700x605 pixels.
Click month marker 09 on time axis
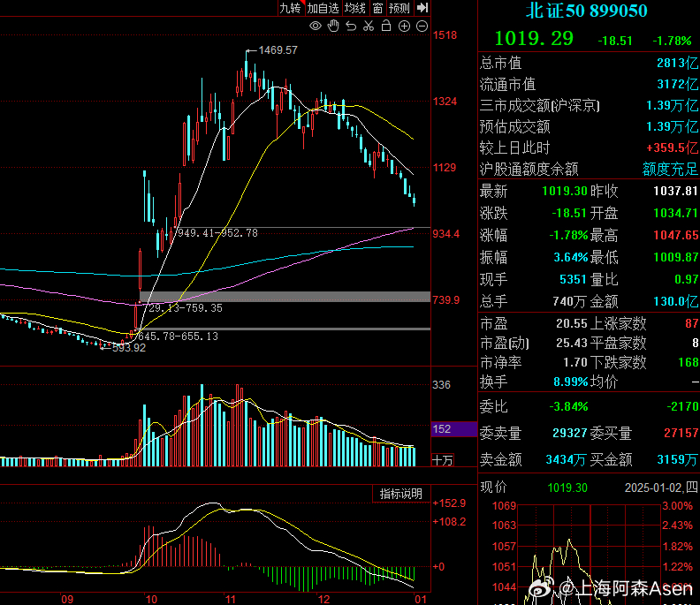pyautogui.click(x=67, y=599)
